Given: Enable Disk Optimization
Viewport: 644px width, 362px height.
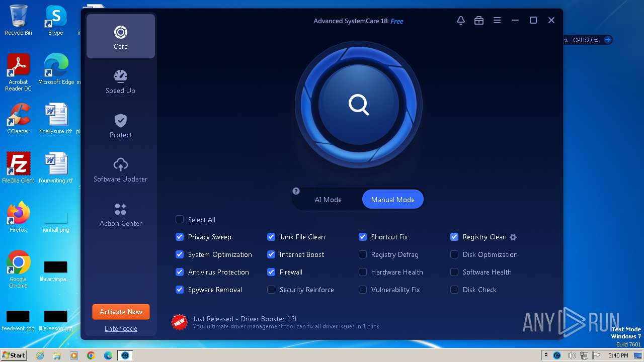Looking at the screenshot, I should (x=454, y=254).
